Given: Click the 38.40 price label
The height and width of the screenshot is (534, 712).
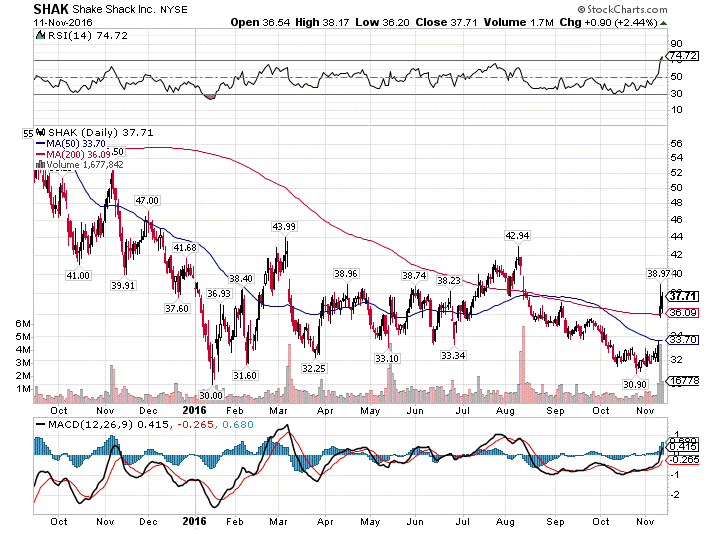Looking at the screenshot, I should 241,278.
